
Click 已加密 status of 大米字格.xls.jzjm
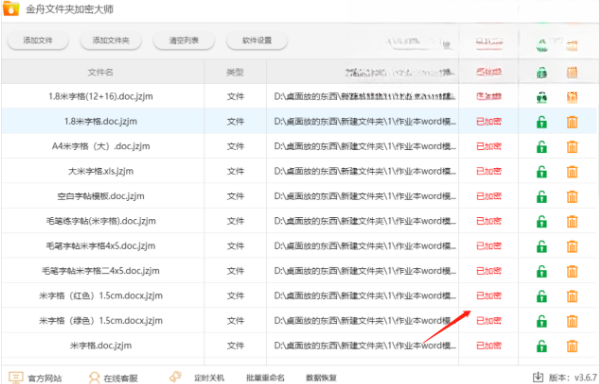point(489,171)
